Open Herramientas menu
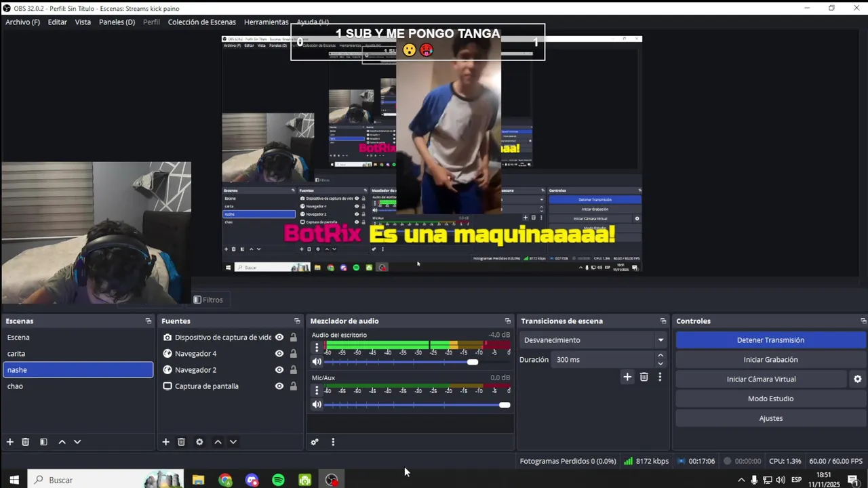868x488 pixels. click(267, 22)
